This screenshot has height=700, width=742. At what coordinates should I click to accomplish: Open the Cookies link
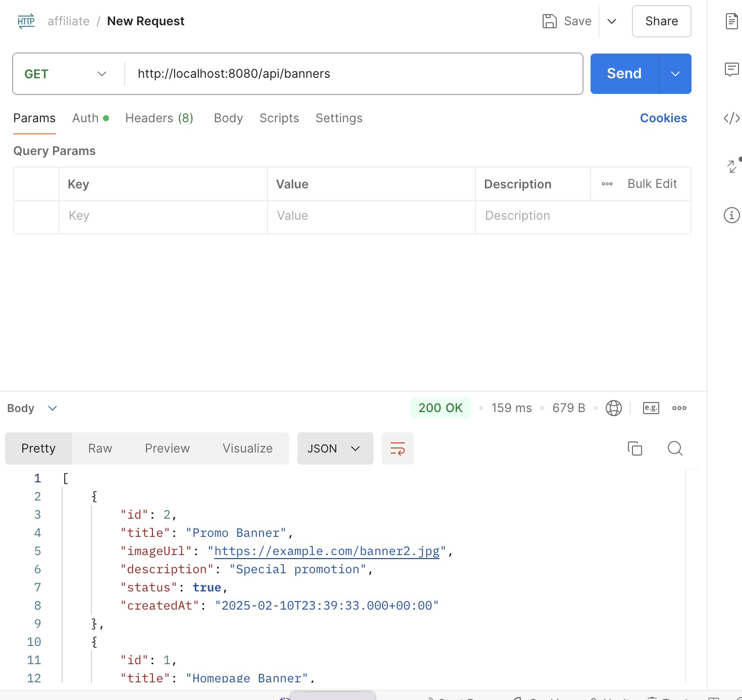click(x=663, y=118)
